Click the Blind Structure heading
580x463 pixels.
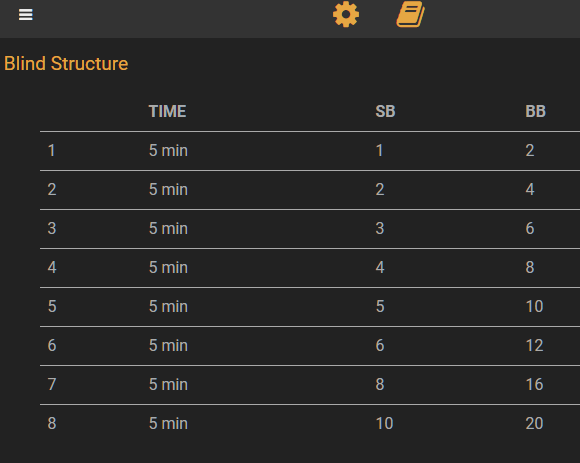coord(66,64)
